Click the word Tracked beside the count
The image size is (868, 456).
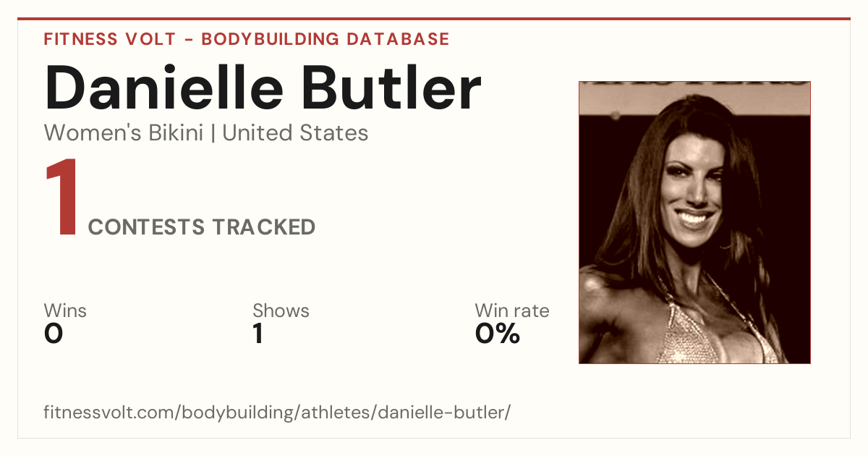pyautogui.click(x=264, y=227)
